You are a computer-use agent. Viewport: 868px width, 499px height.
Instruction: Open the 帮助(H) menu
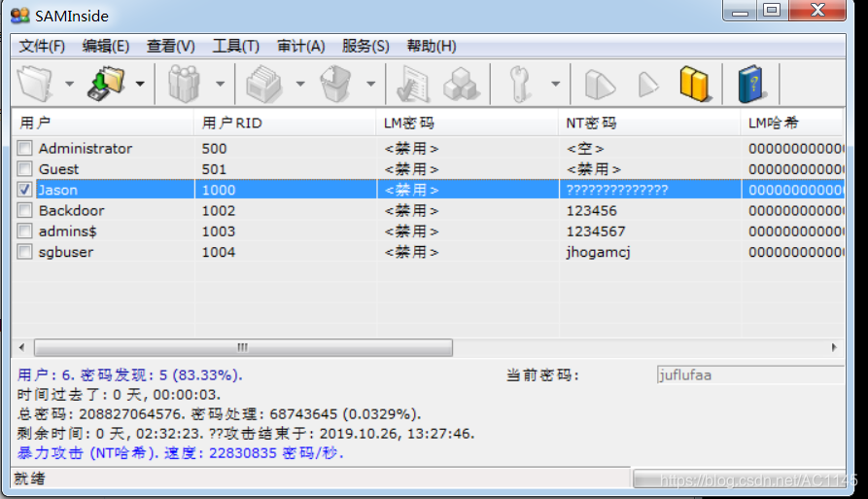[x=432, y=46]
